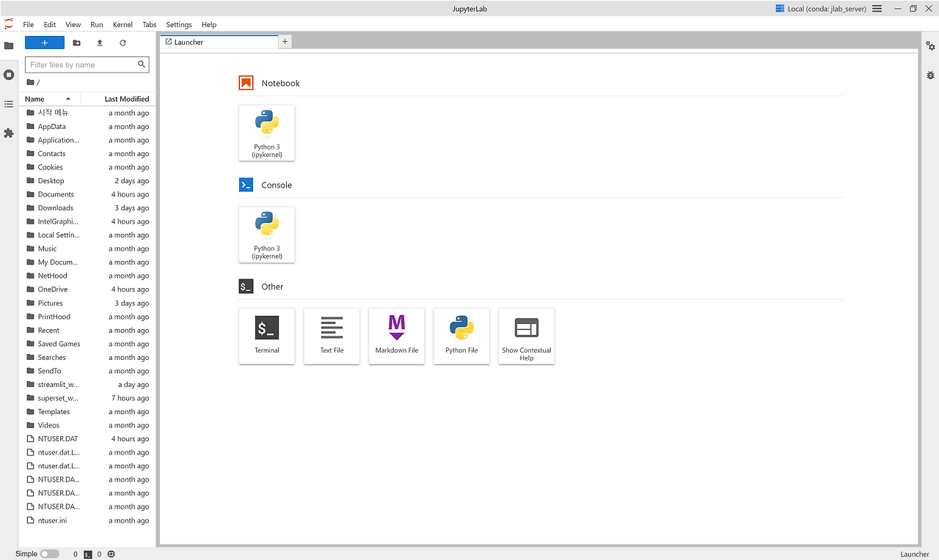This screenshot has width=939, height=560.
Task: Click the new launcher plus button
Action: [45, 43]
